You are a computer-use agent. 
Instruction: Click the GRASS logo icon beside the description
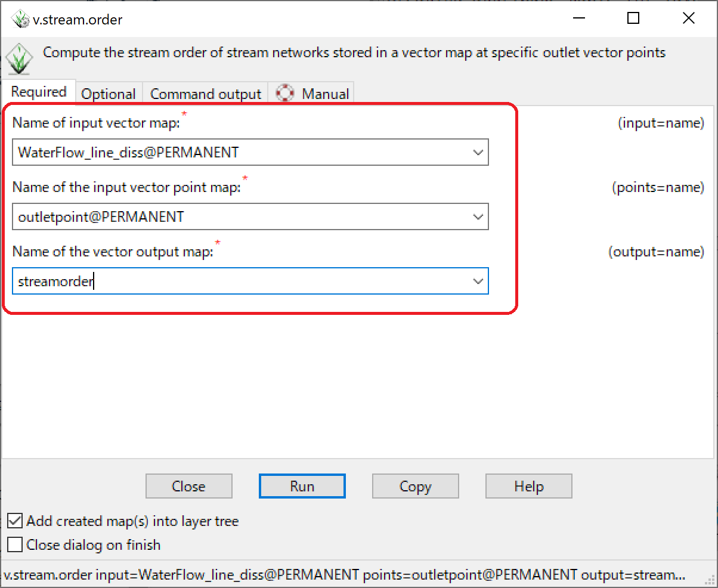(19, 58)
